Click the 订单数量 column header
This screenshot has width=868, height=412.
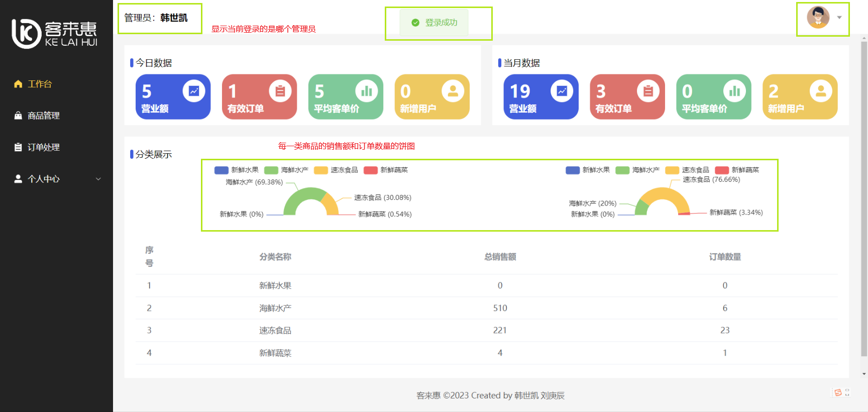(x=725, y=257)
